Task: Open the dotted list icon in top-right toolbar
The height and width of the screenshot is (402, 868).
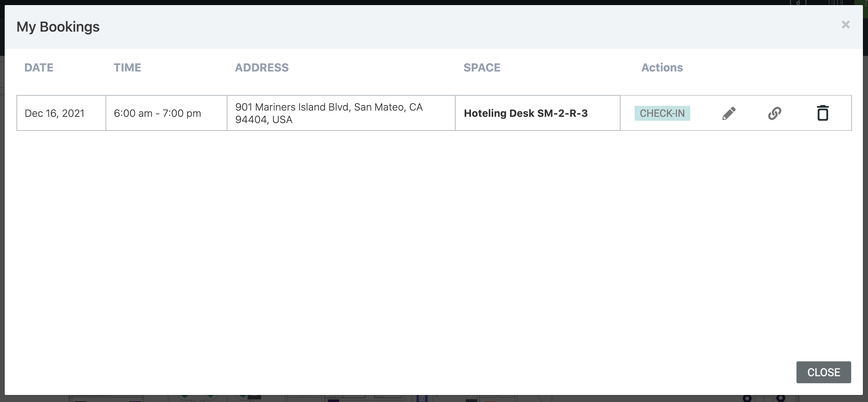Action: point(832,3)
